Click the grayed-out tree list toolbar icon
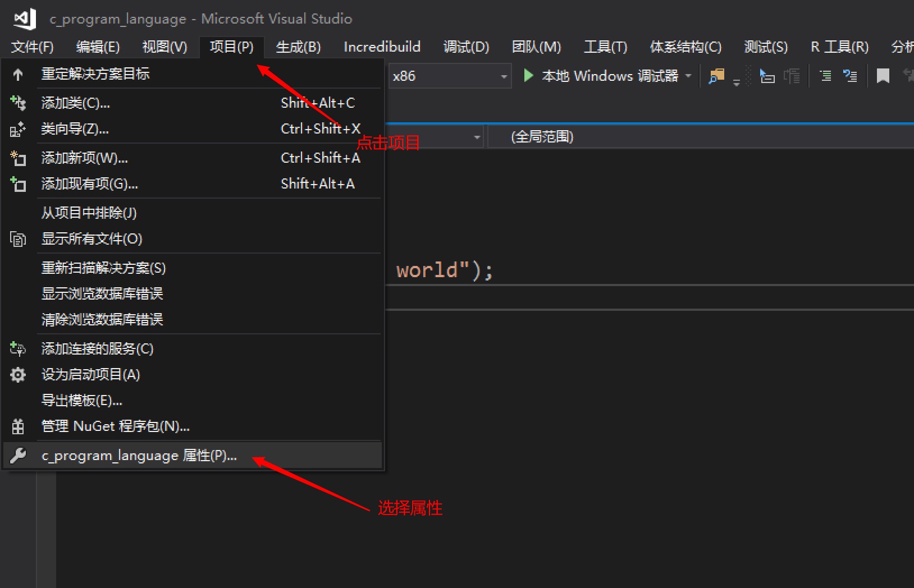This screenshot has width=914, height=588. [x=792, y=76]
